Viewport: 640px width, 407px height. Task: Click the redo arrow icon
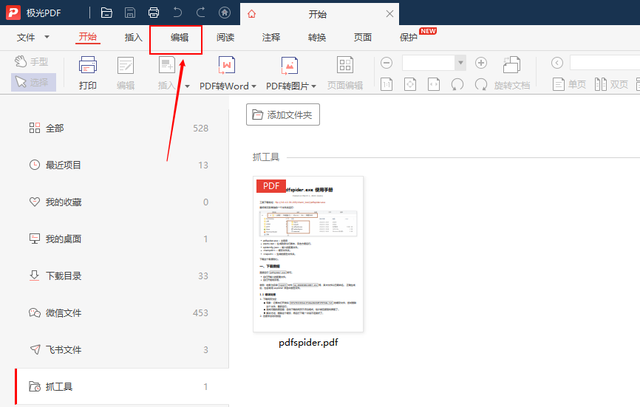click(x=200, y=13)
